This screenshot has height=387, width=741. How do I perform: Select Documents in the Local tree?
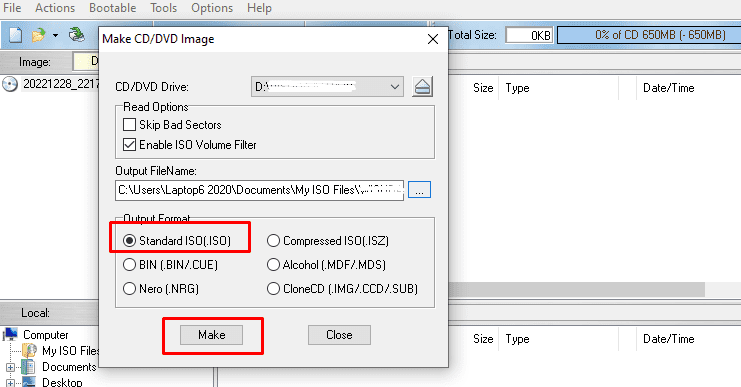(x=69, y=367)
